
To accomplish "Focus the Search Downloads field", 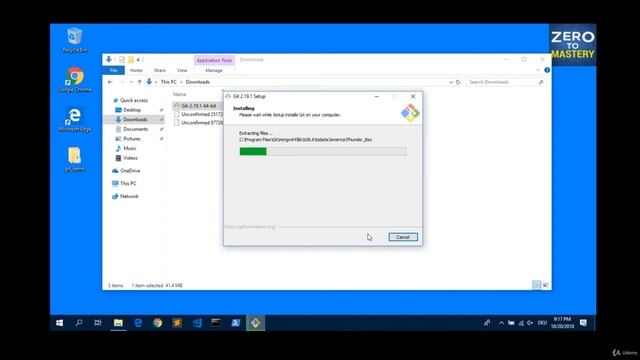I will pyautogui.click(x=506, y=82).
